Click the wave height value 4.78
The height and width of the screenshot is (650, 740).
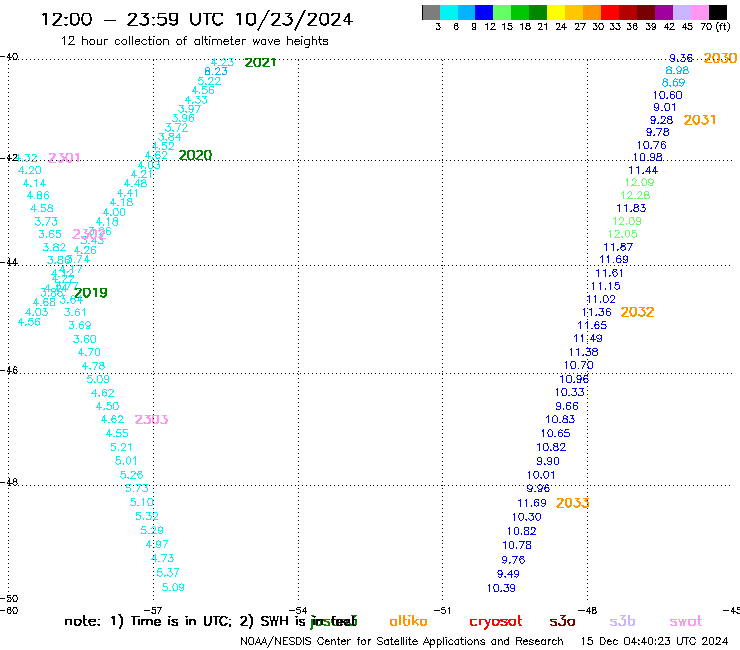pos(93,366)
